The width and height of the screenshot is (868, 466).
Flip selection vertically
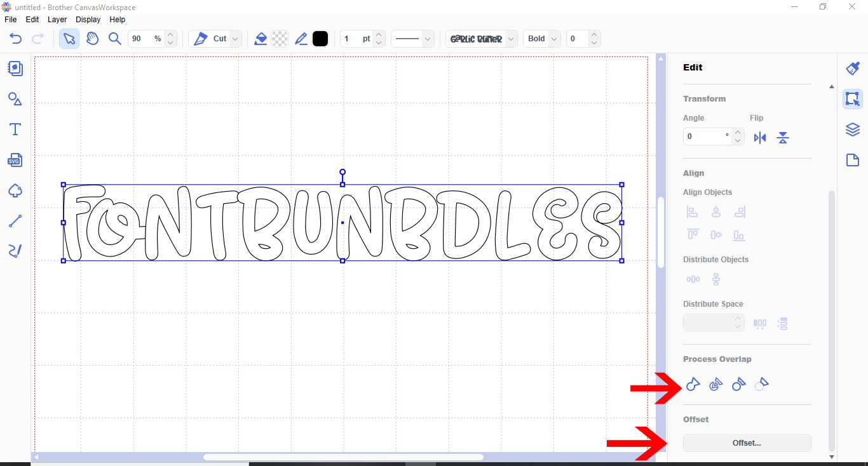[x=783, y=138]
